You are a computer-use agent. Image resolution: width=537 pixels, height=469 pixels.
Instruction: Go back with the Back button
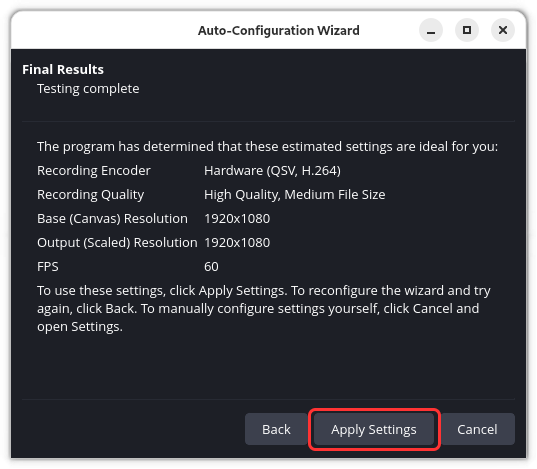pos(276,429)
